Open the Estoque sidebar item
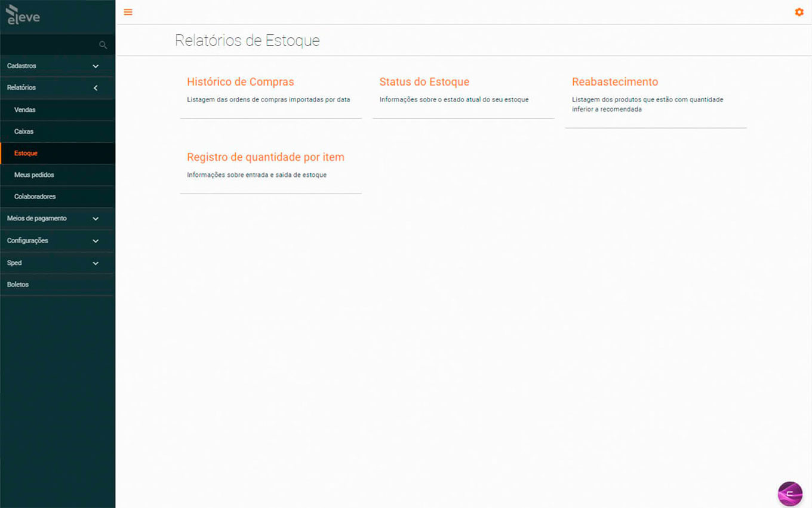812x508 pixels. coord(26,154)
